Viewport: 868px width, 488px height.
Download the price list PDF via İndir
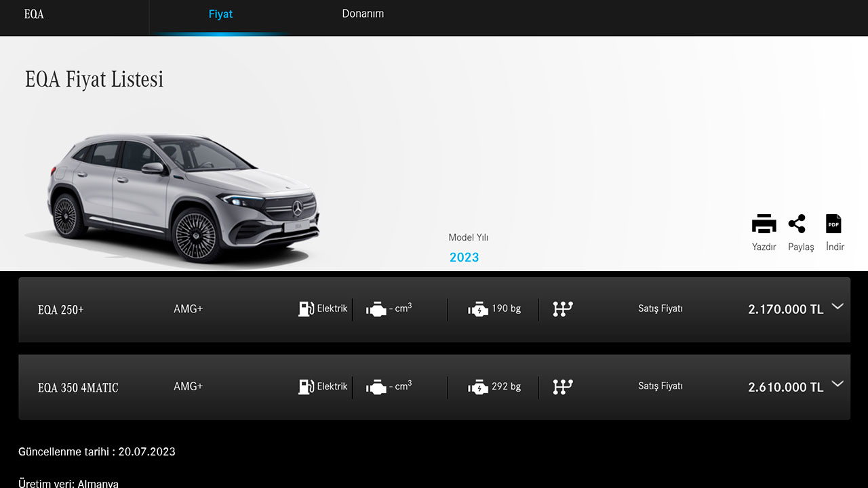(x=833, y=224)
